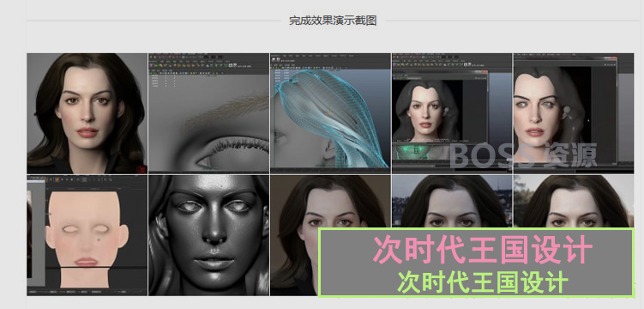Image resolution: width=644 pixels, height=309 pixels.
Task: Open the eyebrow and eyelash closeup thumbnail
Action: click(208, 113)
